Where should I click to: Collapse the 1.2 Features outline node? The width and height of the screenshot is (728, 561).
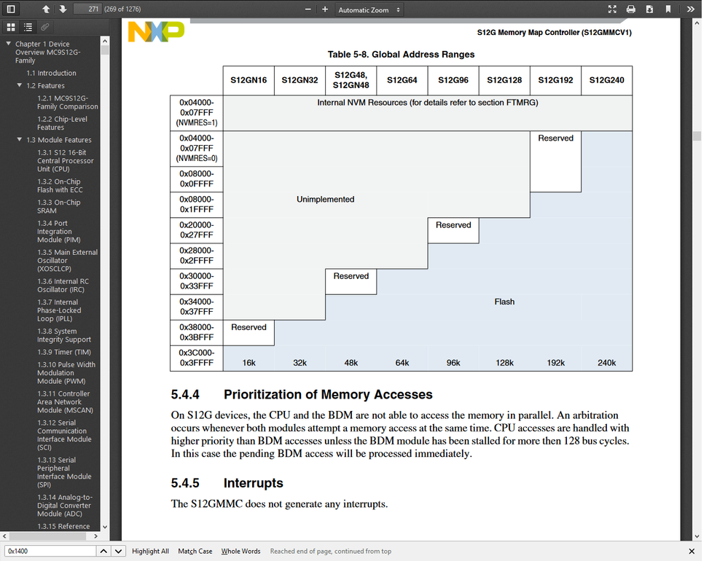coord(20,85)
